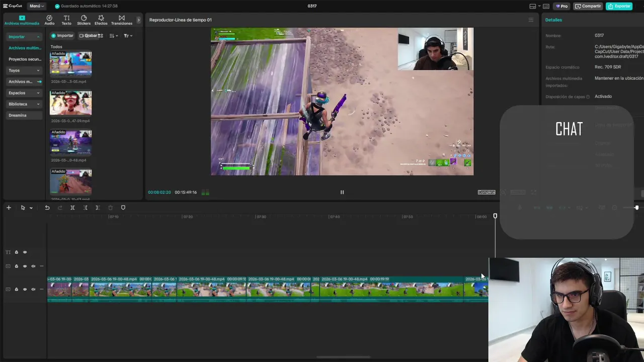Click the trash delete icon in timeline toolbar
This screenshot has width=644, height=362.
click(x=110, y=208)
